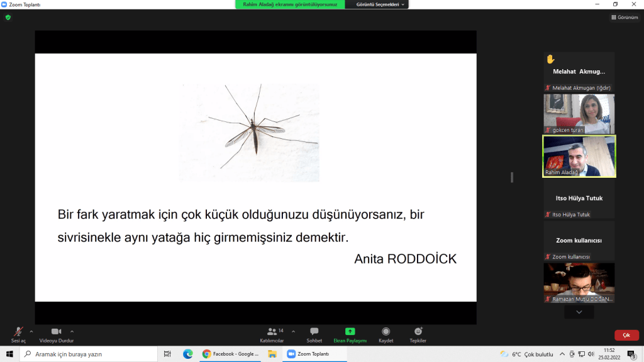
Task: Leave meeting with red Çık button
Action: [x=626, y=336]
